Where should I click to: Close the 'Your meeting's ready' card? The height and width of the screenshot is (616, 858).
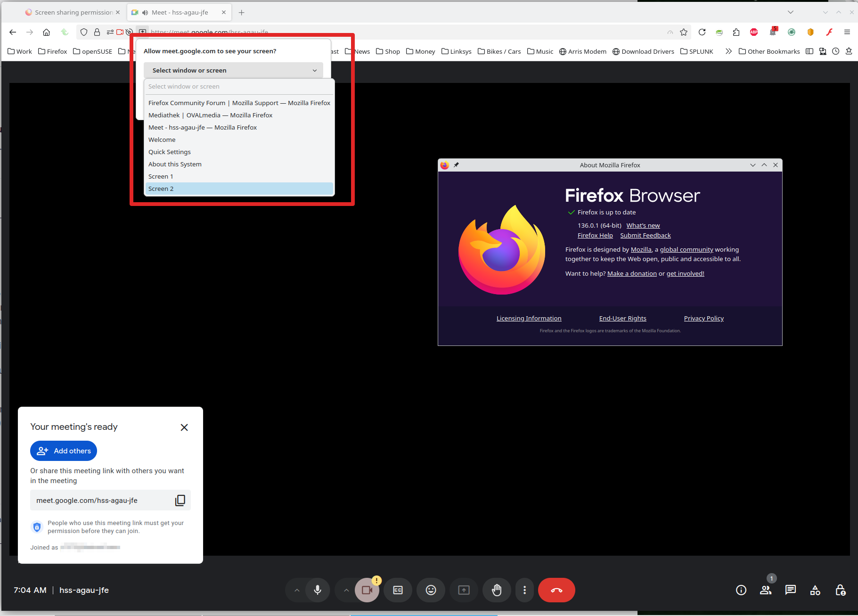[x=184, y=427]
